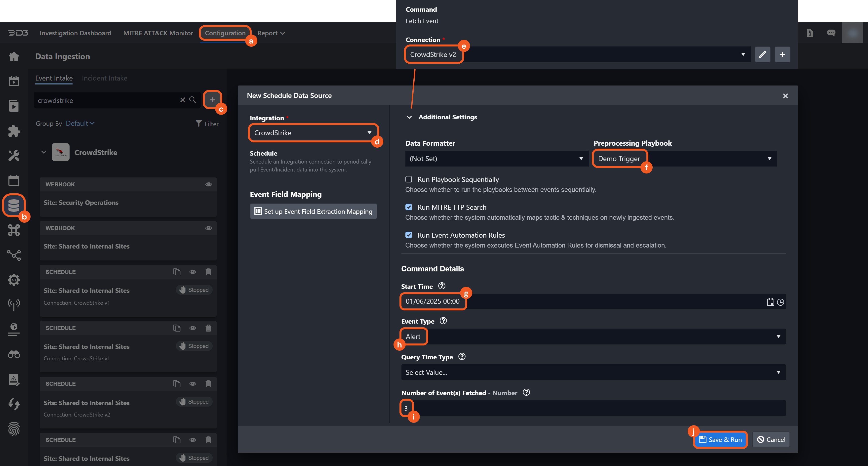The image size is (868, 466).
Task: Delete the first schedule with trash icon
Action: tap(208, 272)
